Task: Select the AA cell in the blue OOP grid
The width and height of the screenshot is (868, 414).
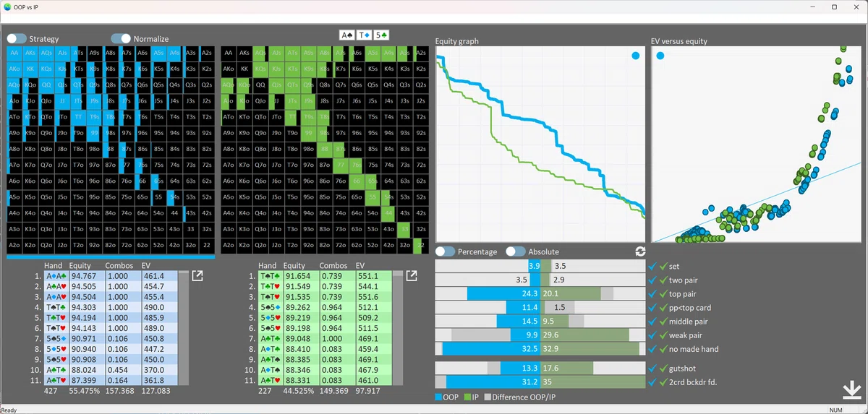Action: tap(15, 53)
